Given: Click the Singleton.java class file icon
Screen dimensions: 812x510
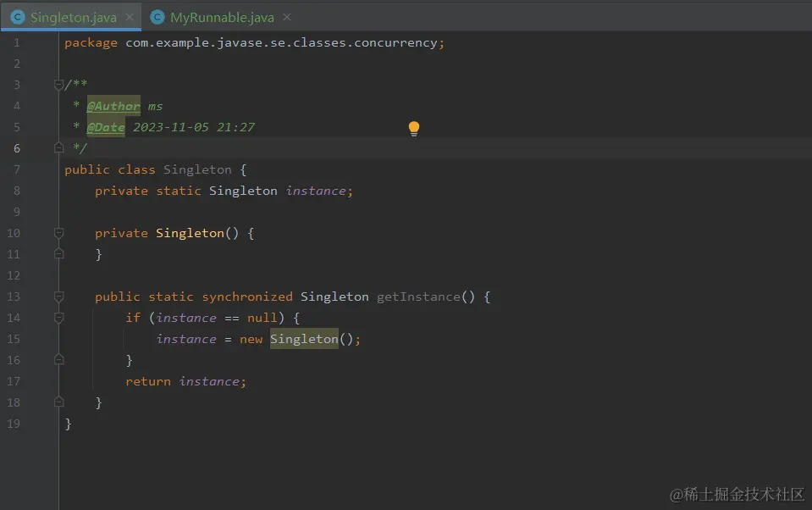Looking at the screenshot, I should 18,17.
